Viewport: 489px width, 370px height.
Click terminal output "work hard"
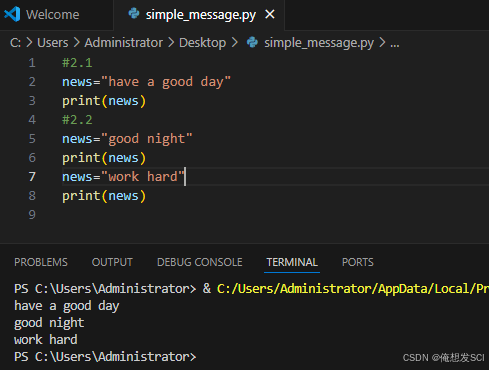click(x=46, y=340)
